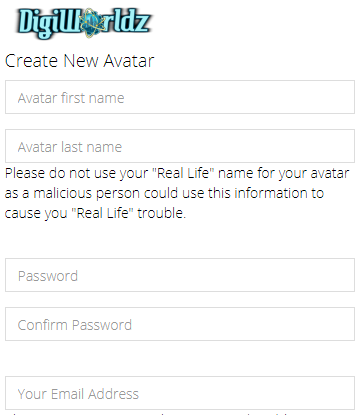361x415 pixels.
Task: Click the DigiWorldz logo
Action: pyautogui.click(x=83, y=23)
